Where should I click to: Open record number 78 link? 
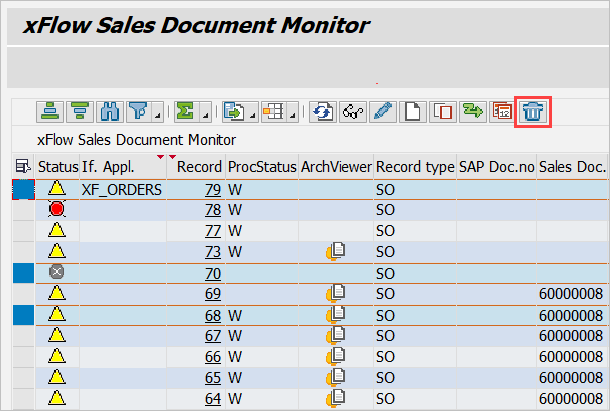212,210
